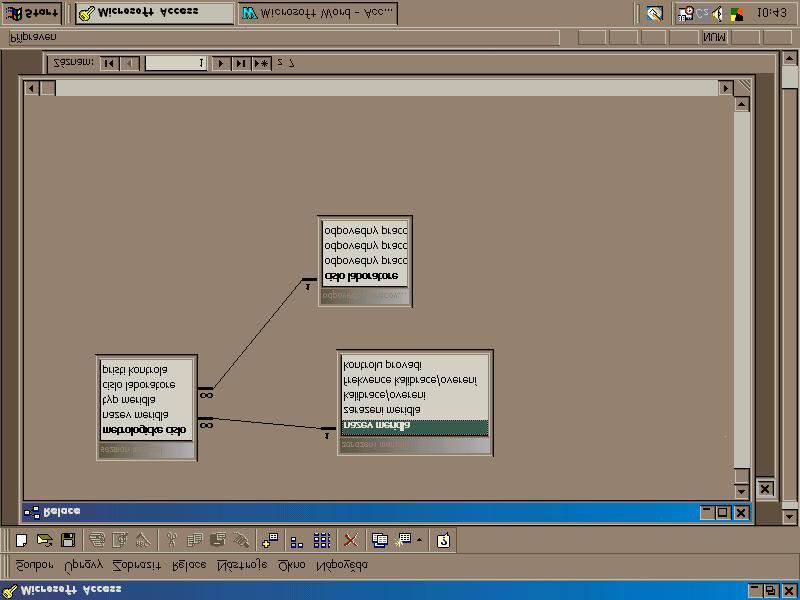Click the Relace window title bar
The image size is (800, 600).
387,512
